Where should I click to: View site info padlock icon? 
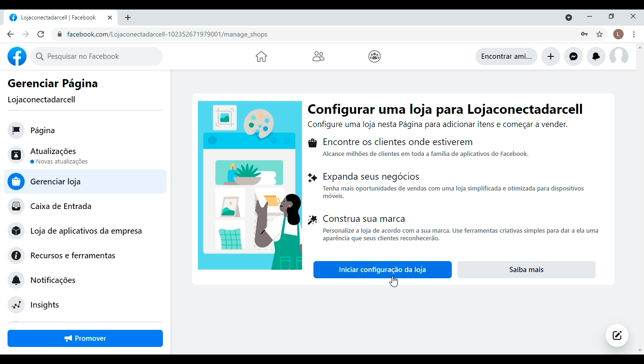[60, 34]
